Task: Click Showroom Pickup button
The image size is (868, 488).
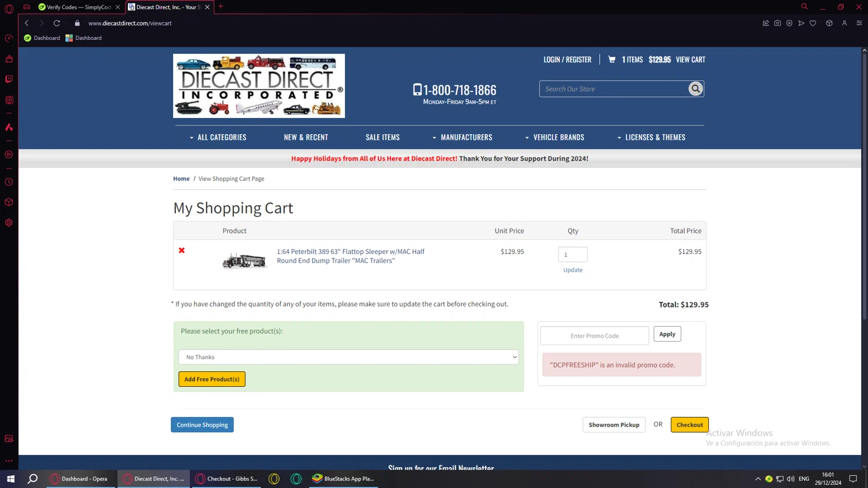Action: [x=614, y=425]
